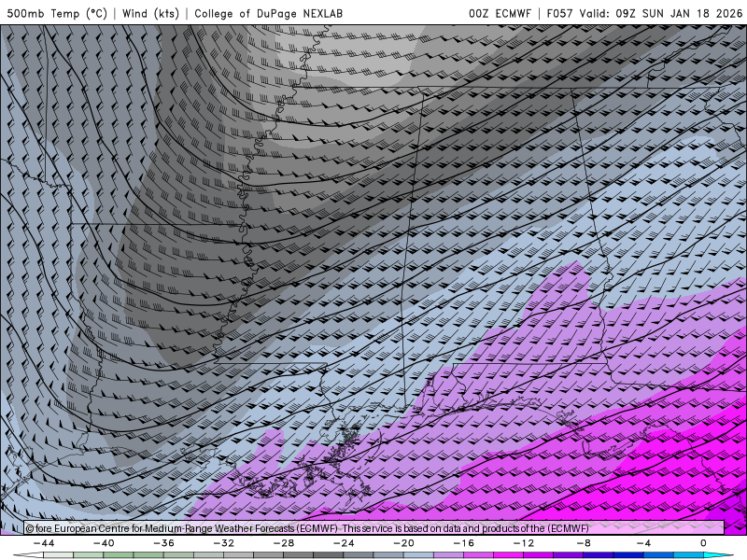Click the -4 colorbar tick label
Screen dimensions: 747x560
point(643,543)
